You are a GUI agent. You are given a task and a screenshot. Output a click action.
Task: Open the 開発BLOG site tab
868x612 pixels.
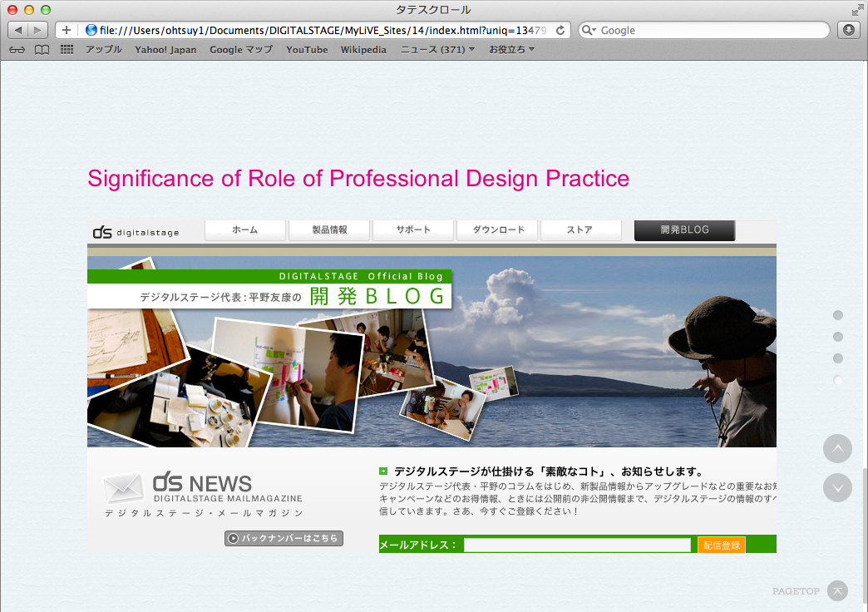click(x=685, y=229)
